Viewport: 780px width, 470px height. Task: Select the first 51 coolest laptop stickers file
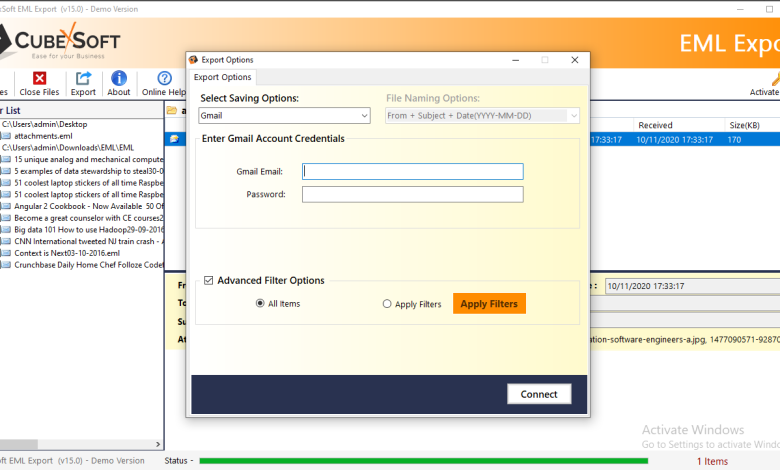pos(89,183)
